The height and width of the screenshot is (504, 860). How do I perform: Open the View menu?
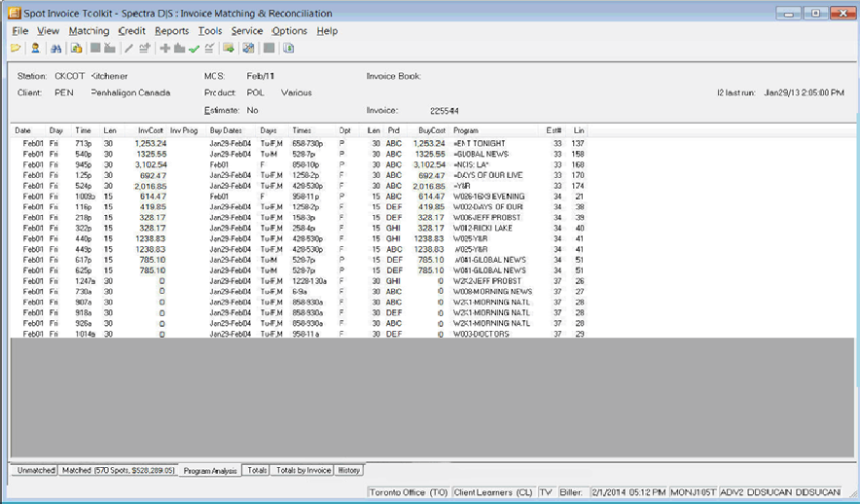pyautogui.click(x=48, y=31)
